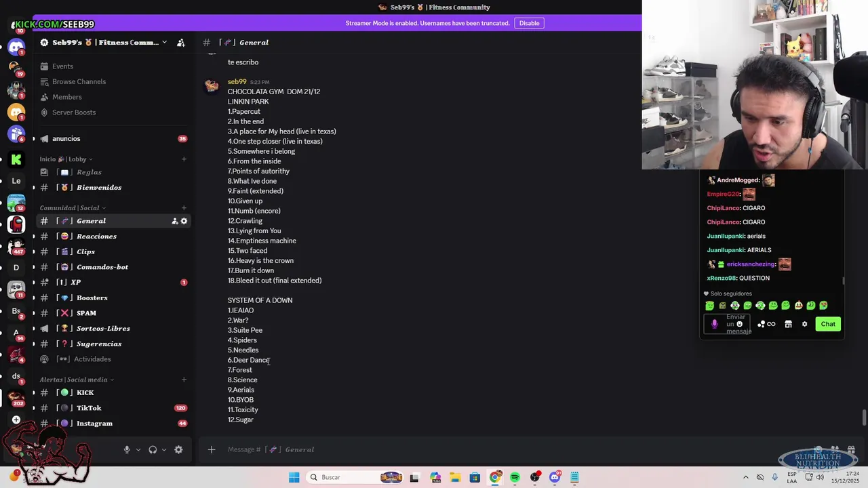The width and height of the screenshot is (868, 488).
Task: Open the SPAM channel
Action: (113, 313)
